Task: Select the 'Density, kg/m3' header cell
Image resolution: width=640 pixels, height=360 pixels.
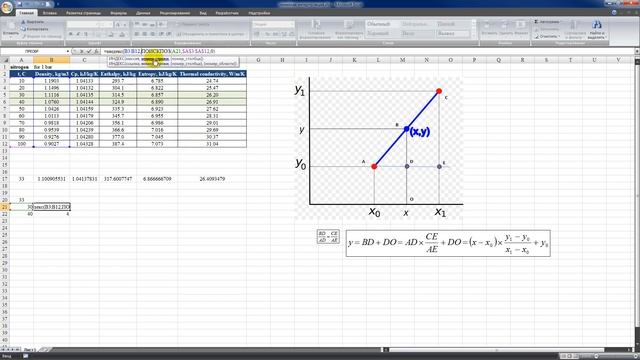Action: click(x=51, y=74)
